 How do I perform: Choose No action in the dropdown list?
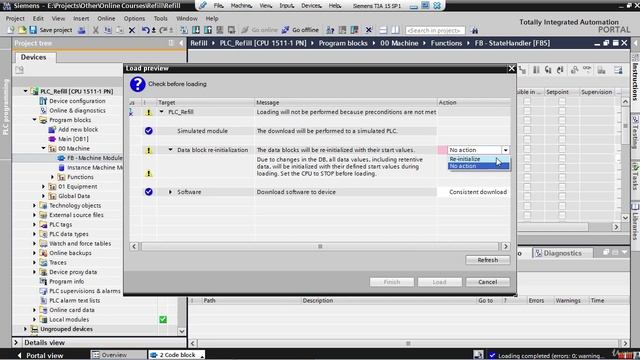[x=478, y=166]
